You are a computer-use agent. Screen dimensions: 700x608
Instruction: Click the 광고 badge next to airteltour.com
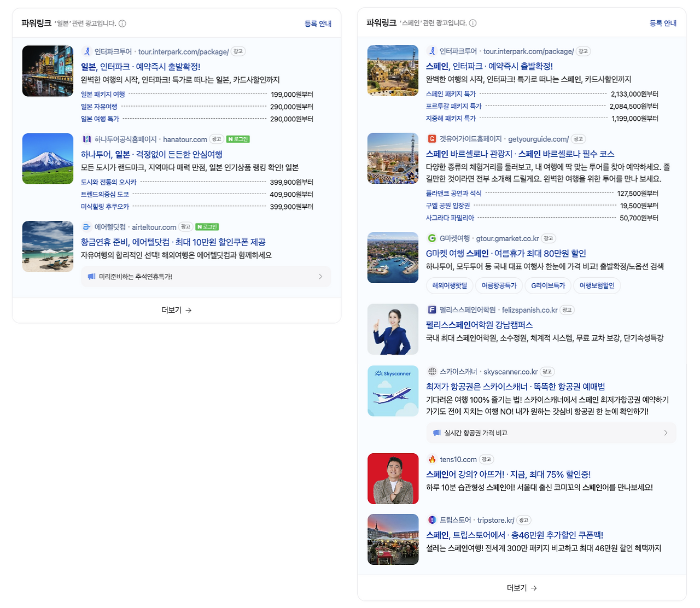tap(186, 227)
